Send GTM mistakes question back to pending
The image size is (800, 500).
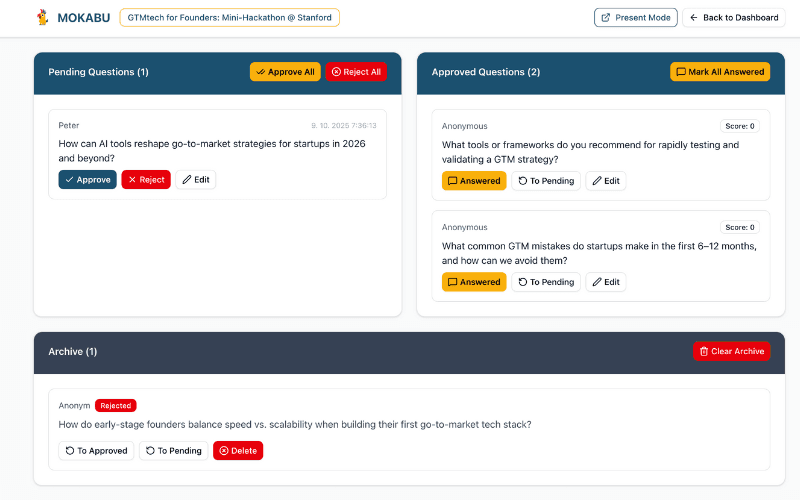(546, 282)
